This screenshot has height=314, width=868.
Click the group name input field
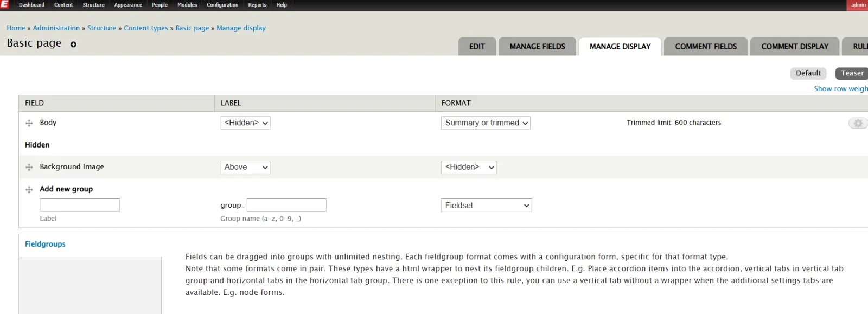coord(286,205)
